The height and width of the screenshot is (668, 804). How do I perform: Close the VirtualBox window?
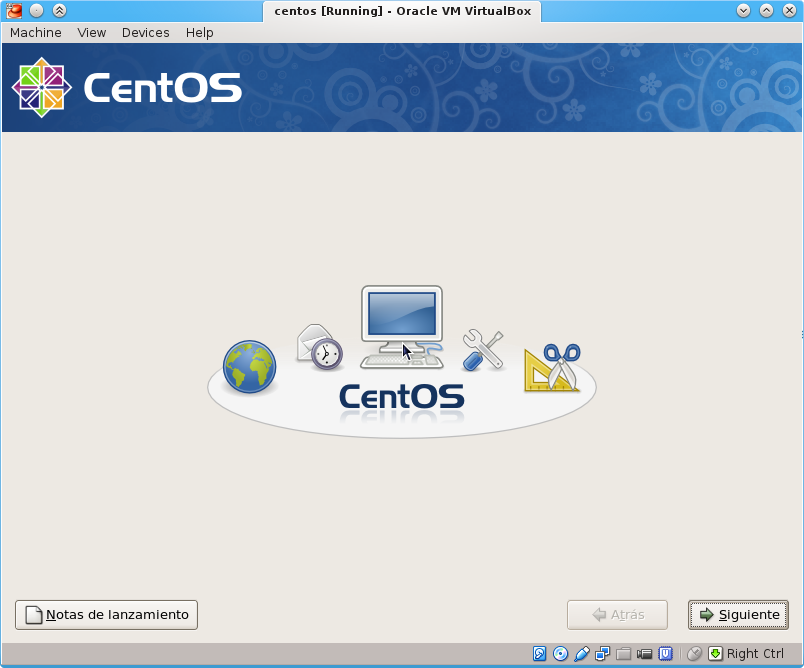click(790, 10)
